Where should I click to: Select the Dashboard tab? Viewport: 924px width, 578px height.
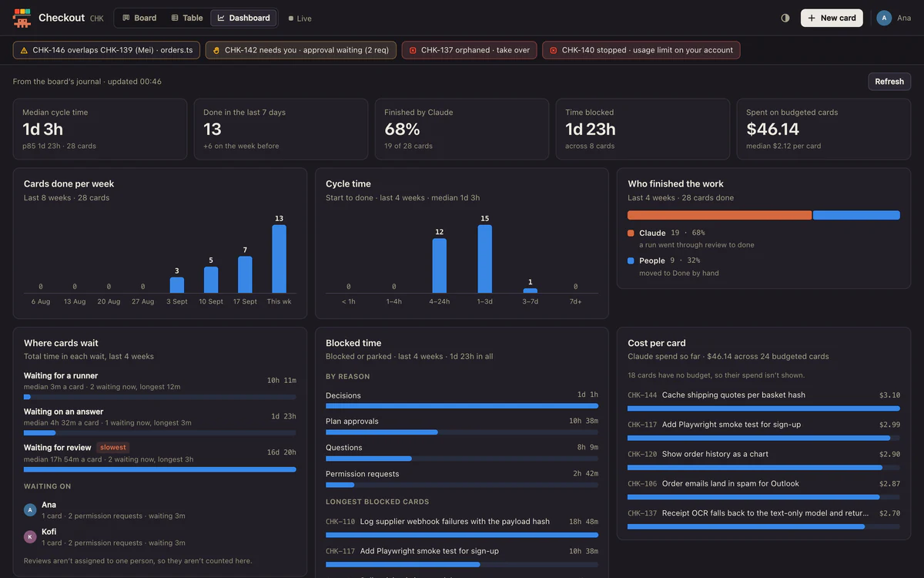(244, 18)
